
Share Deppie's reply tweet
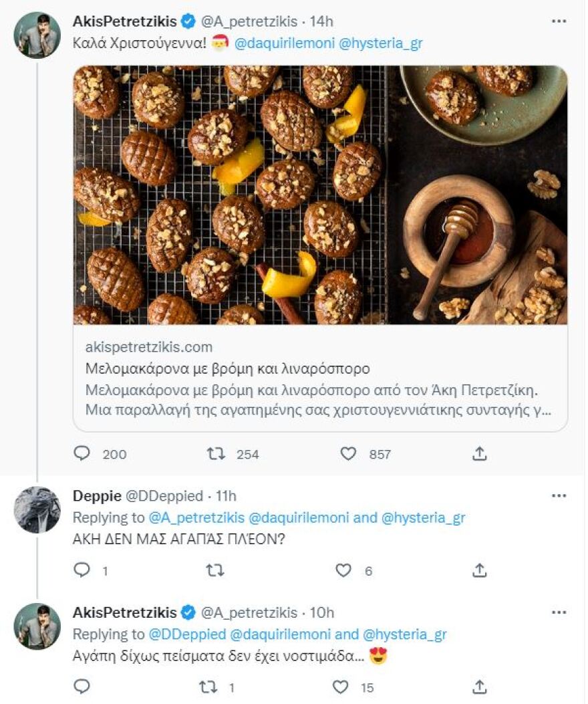(x=479, y=570)
